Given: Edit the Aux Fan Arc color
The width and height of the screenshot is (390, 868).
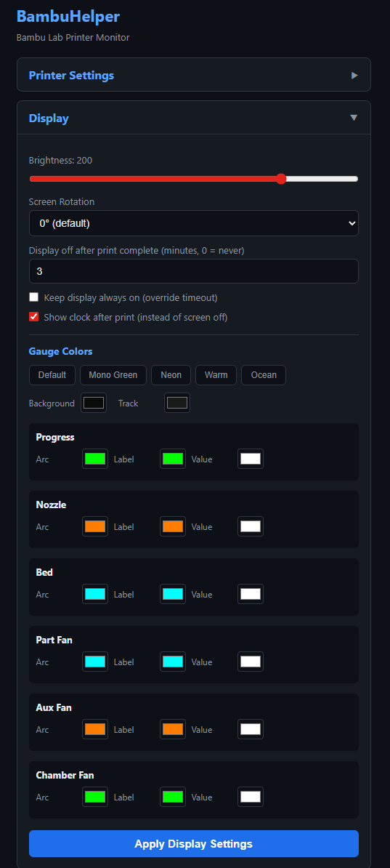Looking at the screenshot, I should pyautogui.click(x=95, y=730).
